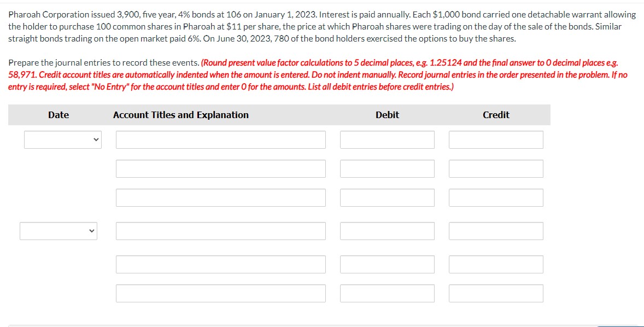Click the Credit amount box in the first row
The height and width of the screenshot is (327, 644).
click(x=495, y=139)
